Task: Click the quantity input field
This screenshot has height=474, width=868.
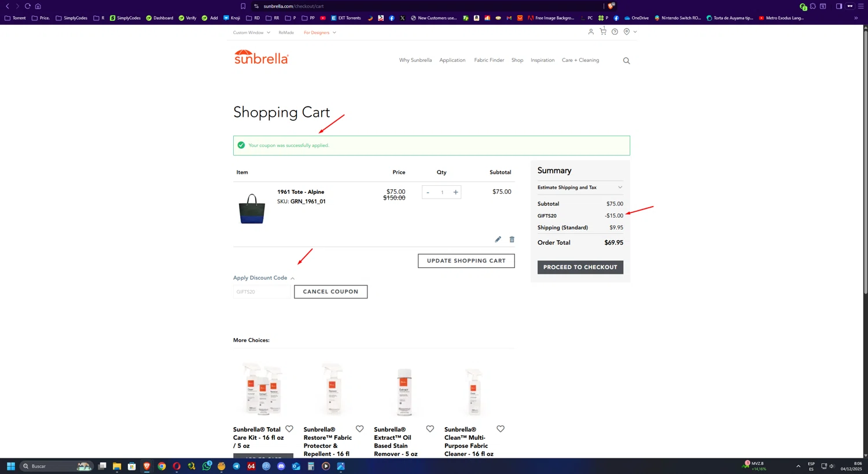Action: (x=442, y=192)
